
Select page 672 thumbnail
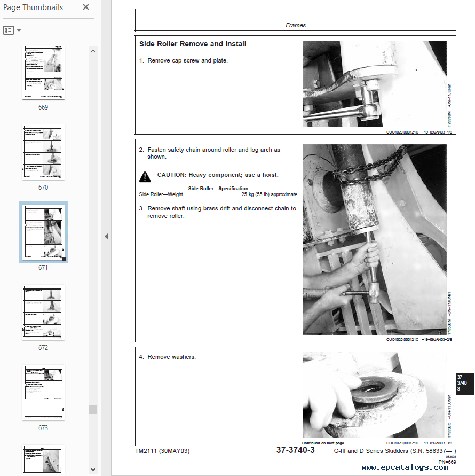[43, 313]
